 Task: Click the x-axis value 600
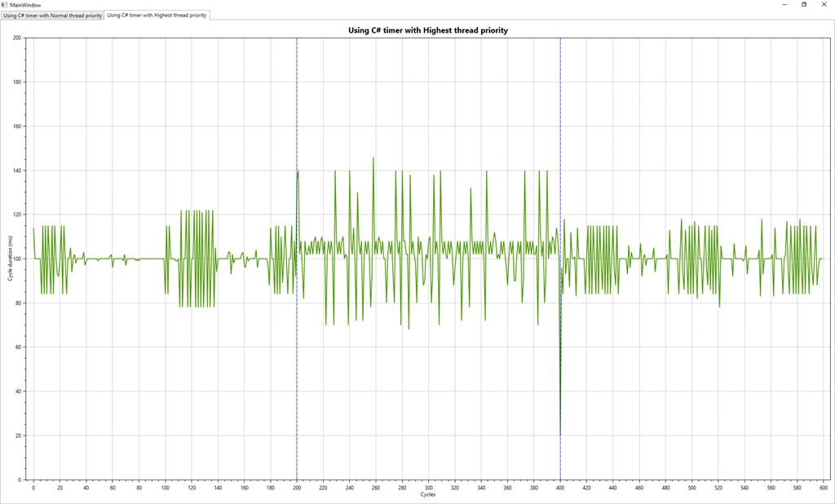click(824, 488)
